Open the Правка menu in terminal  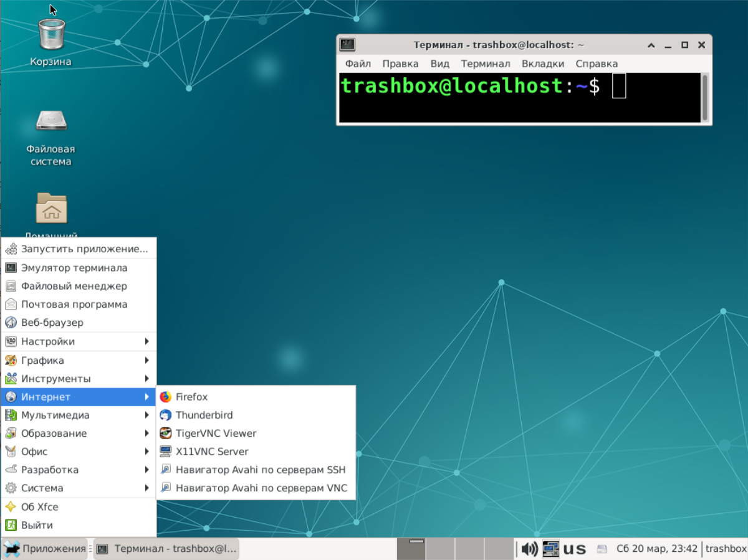(x=400, y=64)
